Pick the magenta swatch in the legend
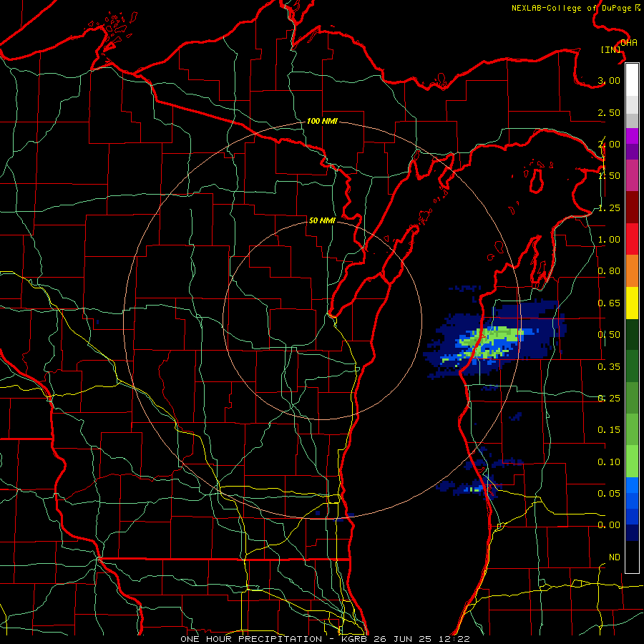This screenshot has width=644, height=644. click(632, 136)
